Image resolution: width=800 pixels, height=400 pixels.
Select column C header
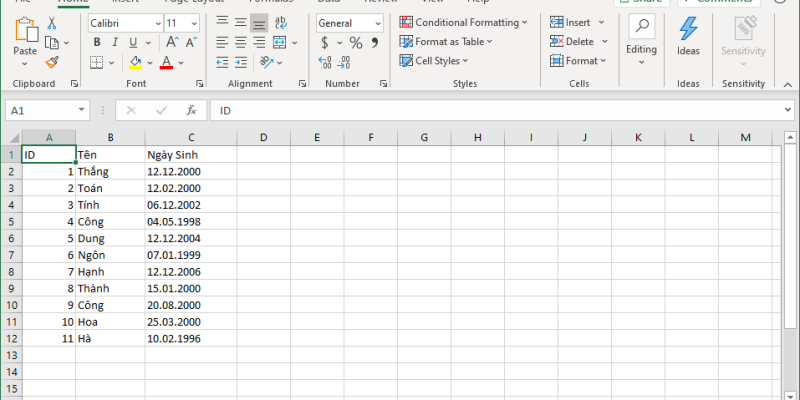point(190,137)
